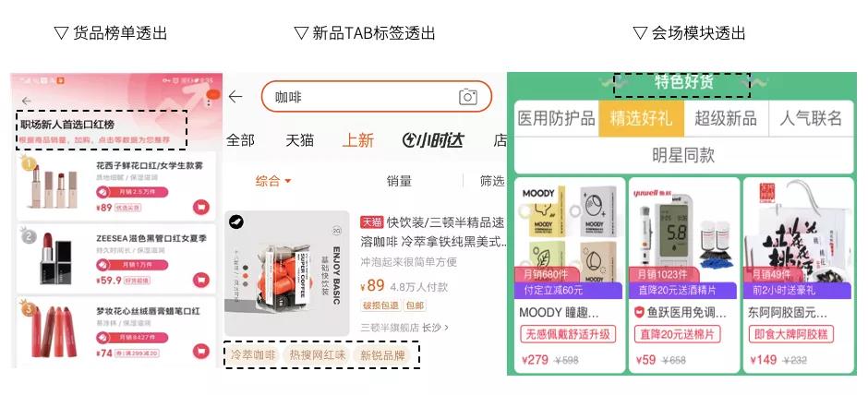Expand the 综合 sort dropdown
The width and height of the screenshot is (868, 395).
pyautogui.click(x=273, y=181)
